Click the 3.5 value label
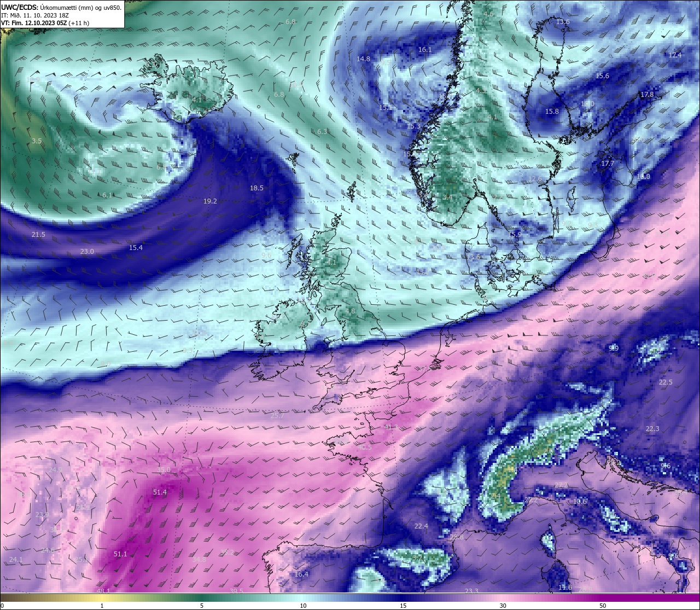 coord(36,141)
